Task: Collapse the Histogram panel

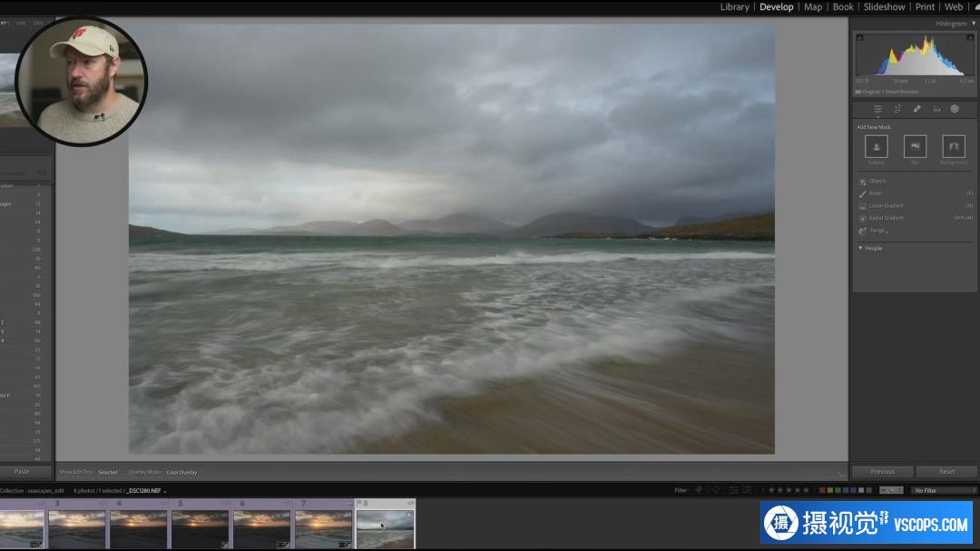Action: (x=973, y=24)
